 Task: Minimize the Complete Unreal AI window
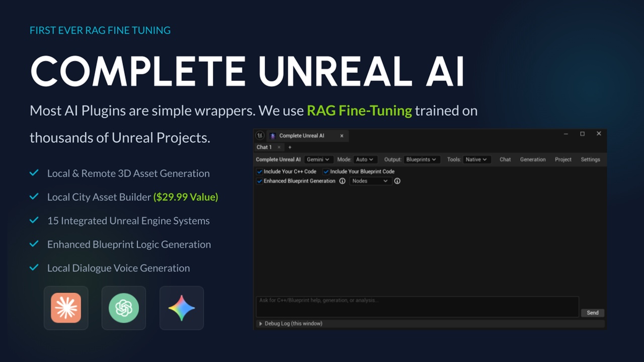click(566, 134)
